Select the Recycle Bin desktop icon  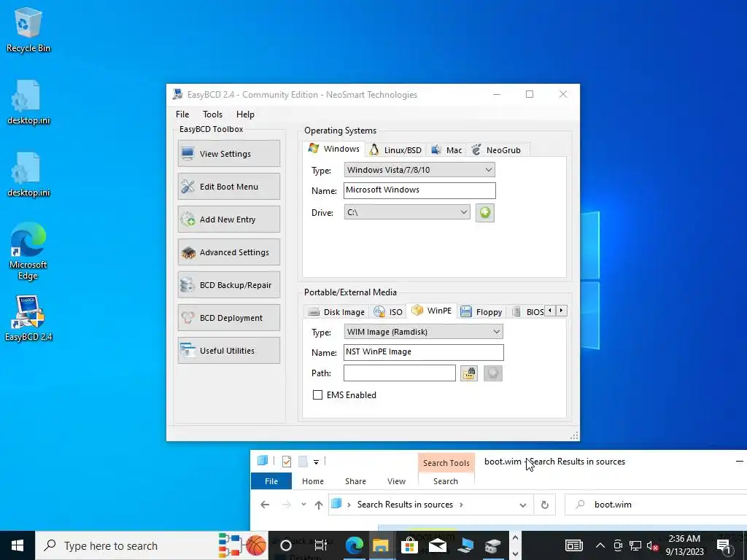28,29
